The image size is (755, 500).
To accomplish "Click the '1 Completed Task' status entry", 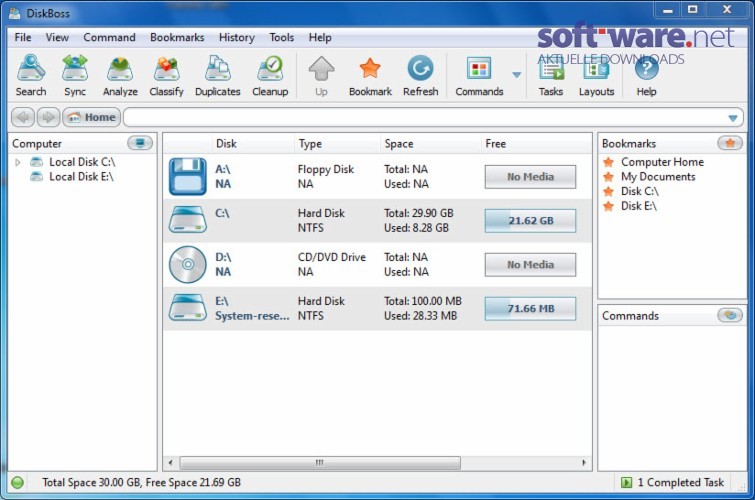I will (673, 482).
